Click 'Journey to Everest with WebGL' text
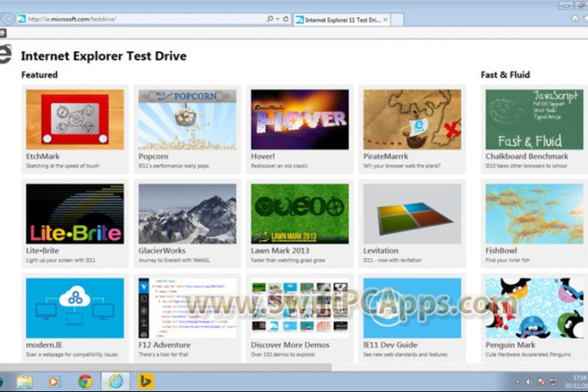The width and height of the screenshot is (588, 392). point(174,260)
